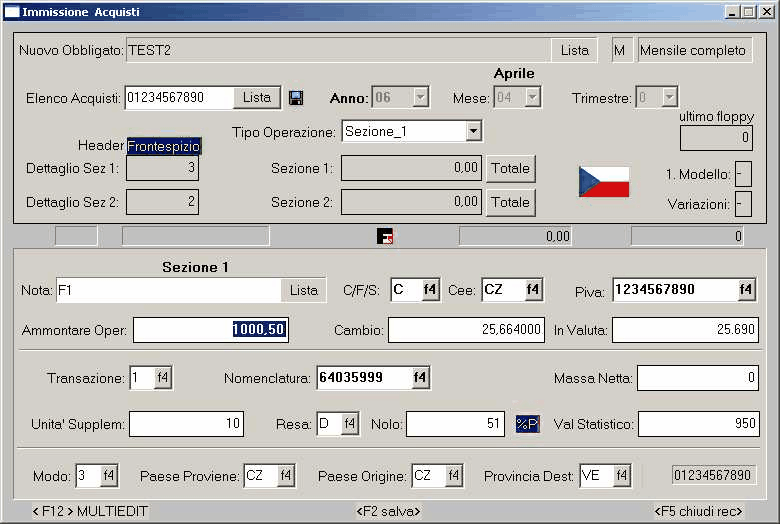
Task: Click the f4 lookup button beside Cee
Action: (x=533, y=290)
